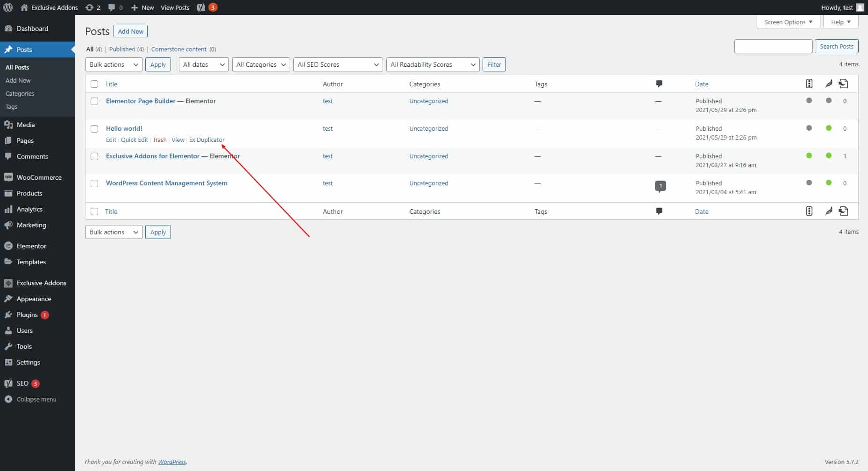
Task: Click Ex Duplicator under Hello world!
Action: tap(206, 140)
